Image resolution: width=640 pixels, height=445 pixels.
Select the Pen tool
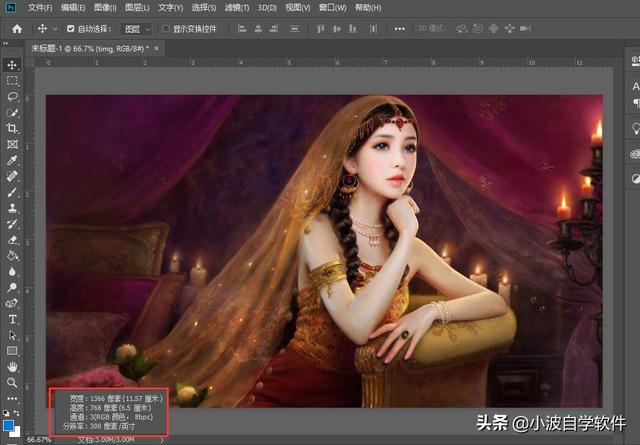[12, 303]
